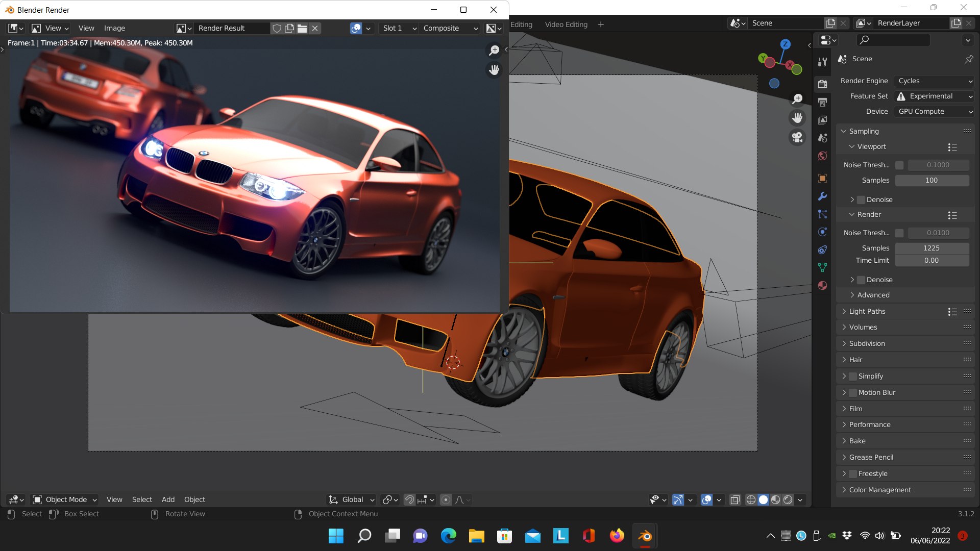The width and height of the screenshot is (980, 551).
Task: Open the Physics properties tab
Action: 822,232
